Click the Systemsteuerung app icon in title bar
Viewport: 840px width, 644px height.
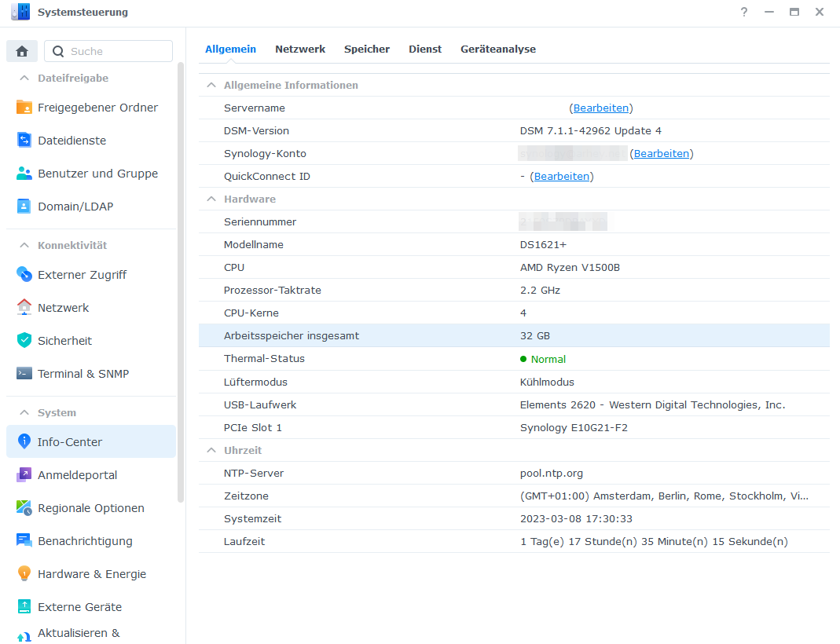(21, 12)
